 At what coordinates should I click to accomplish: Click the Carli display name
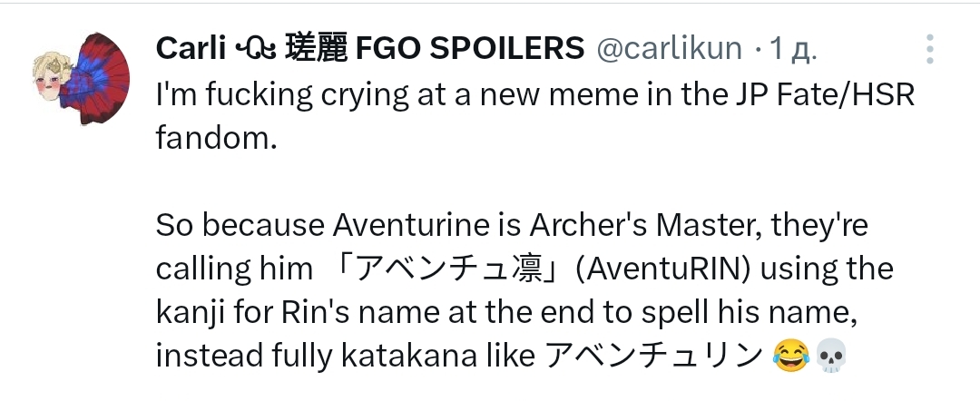[191, 48]
